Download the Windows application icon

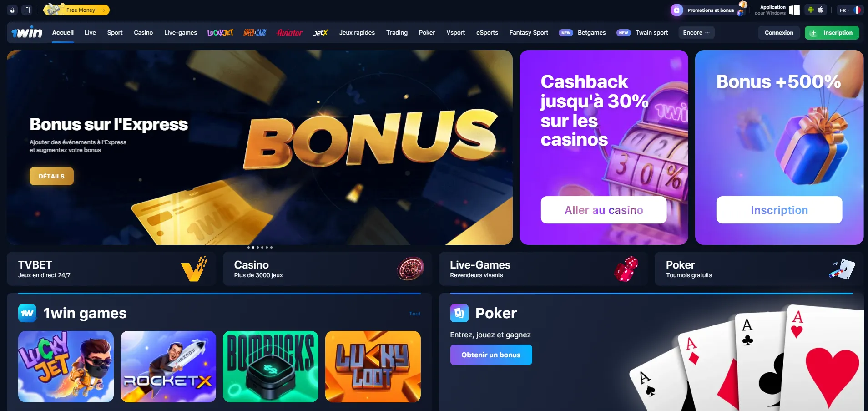794,10
